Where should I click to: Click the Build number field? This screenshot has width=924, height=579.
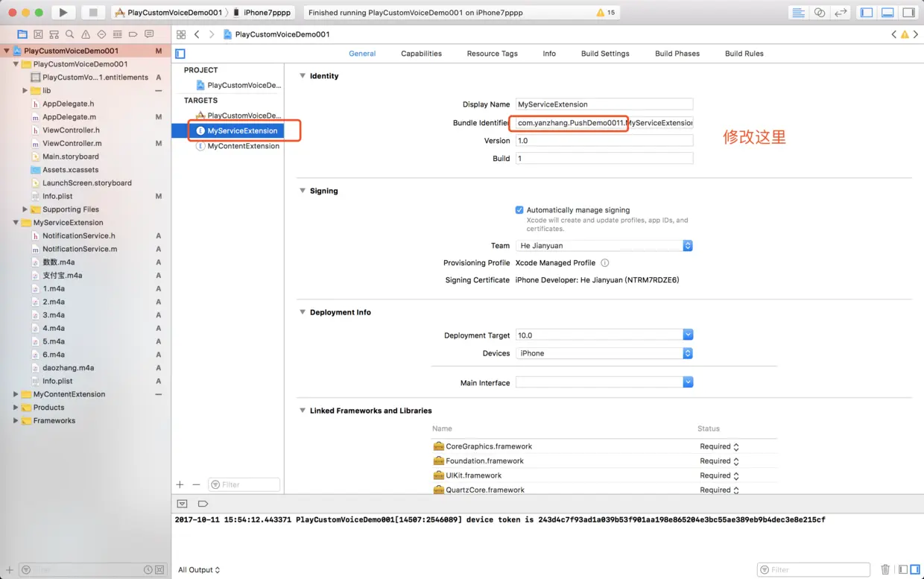coord(604,158)
